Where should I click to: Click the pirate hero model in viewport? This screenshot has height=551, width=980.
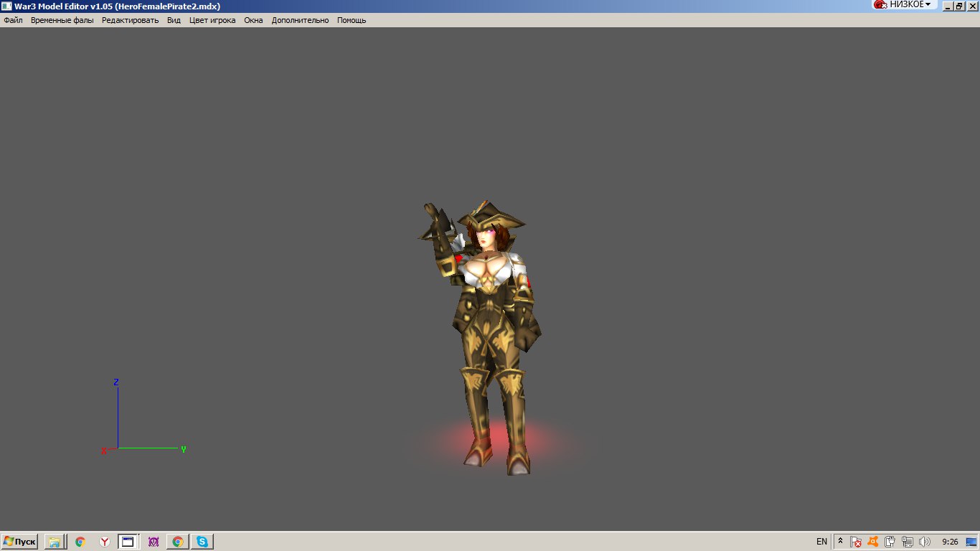tap(486, 337)
